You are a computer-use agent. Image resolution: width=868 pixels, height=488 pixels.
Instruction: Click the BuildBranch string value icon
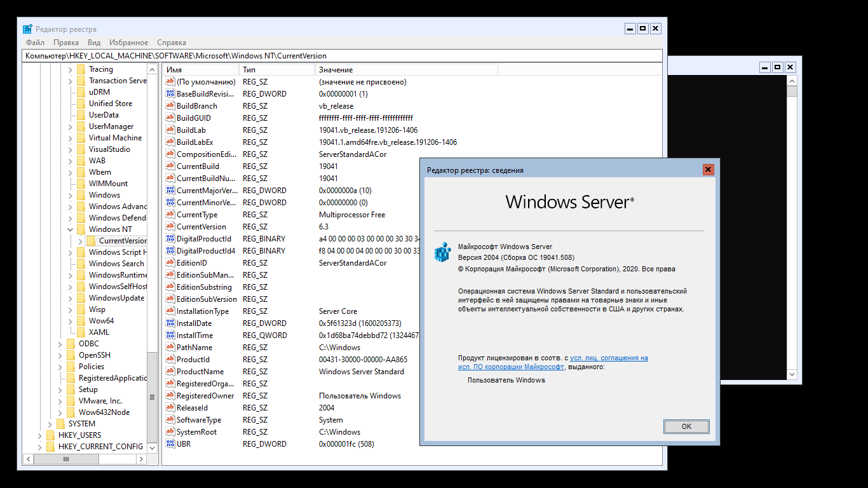tap(170, 106)
